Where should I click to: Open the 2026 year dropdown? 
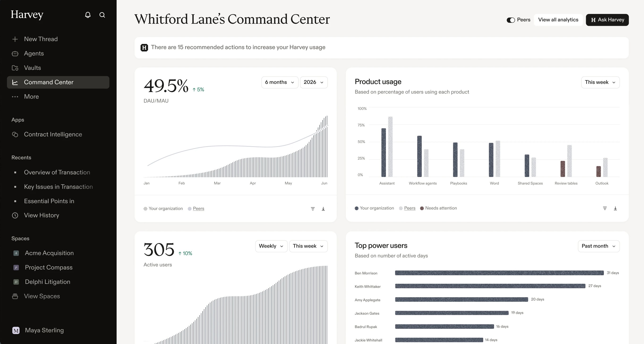click(314, 82)
